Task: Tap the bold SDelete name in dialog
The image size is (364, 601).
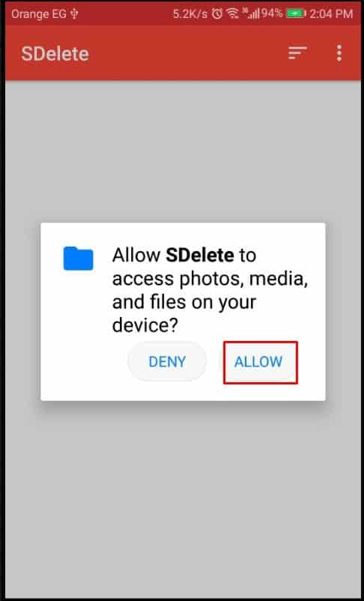Action: (200, 256)
